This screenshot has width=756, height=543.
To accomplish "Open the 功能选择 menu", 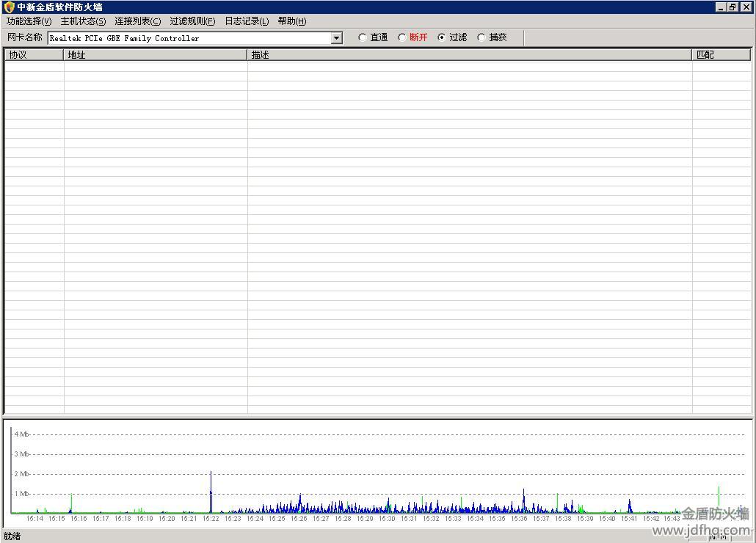I will [x=29, y=21].
